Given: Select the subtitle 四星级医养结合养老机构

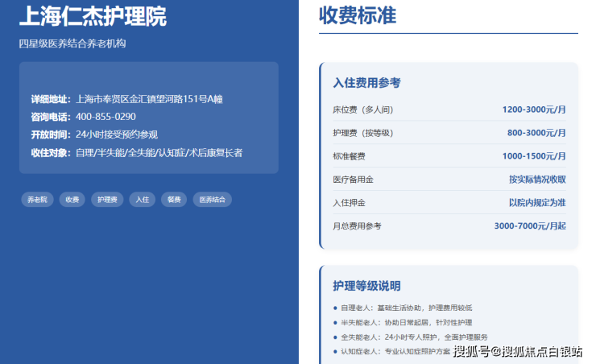Looking at the screenshot, I should (72, 43).
